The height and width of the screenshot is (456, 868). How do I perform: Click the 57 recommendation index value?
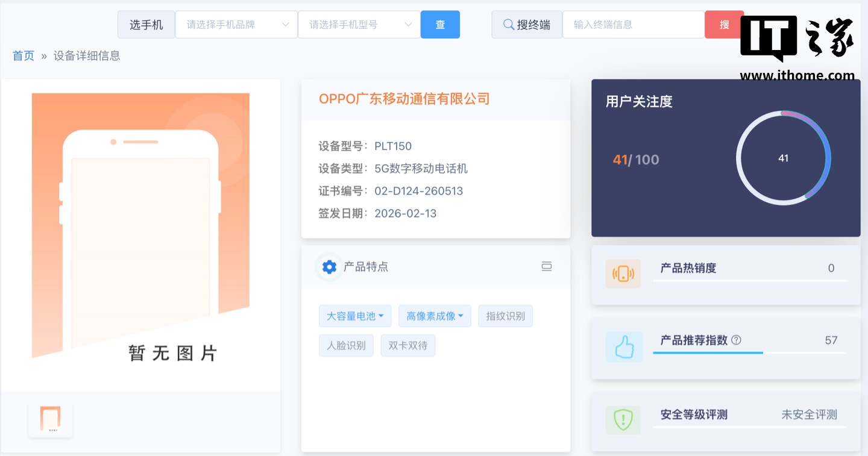[x=831, y=340]
